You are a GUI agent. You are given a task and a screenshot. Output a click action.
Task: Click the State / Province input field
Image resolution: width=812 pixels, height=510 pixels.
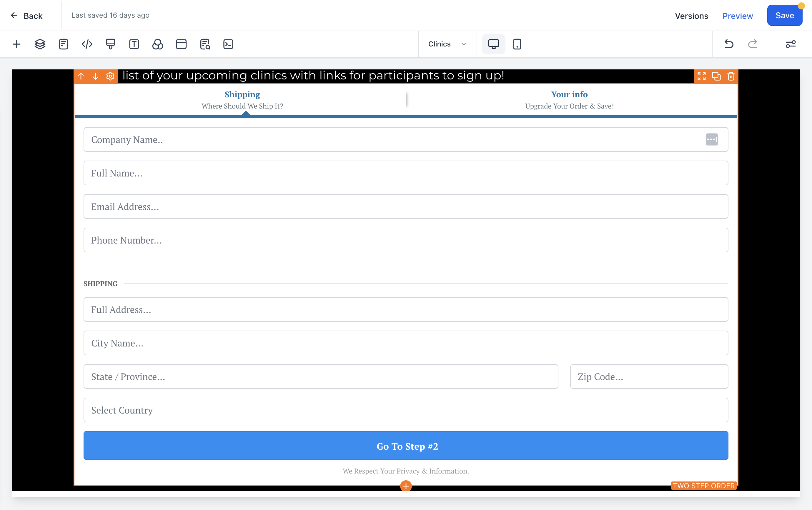[321, 376]
